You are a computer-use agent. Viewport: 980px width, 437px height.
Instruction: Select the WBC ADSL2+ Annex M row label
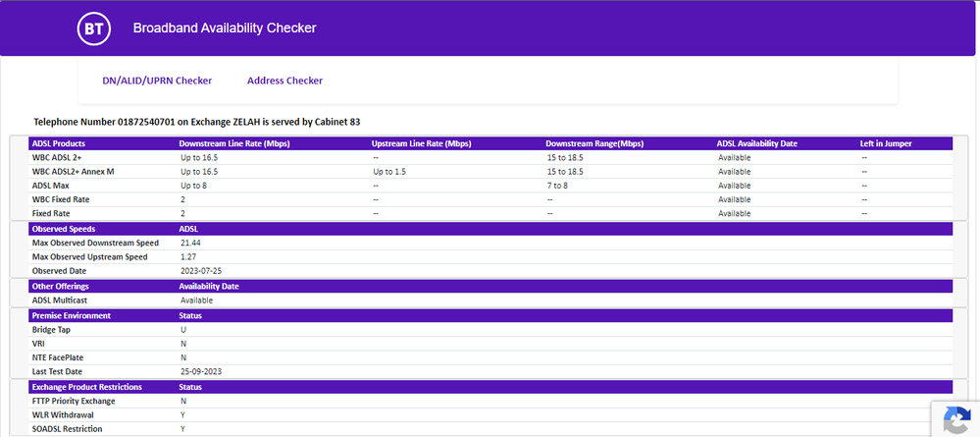pyautogui.click(x=74, y=172)
